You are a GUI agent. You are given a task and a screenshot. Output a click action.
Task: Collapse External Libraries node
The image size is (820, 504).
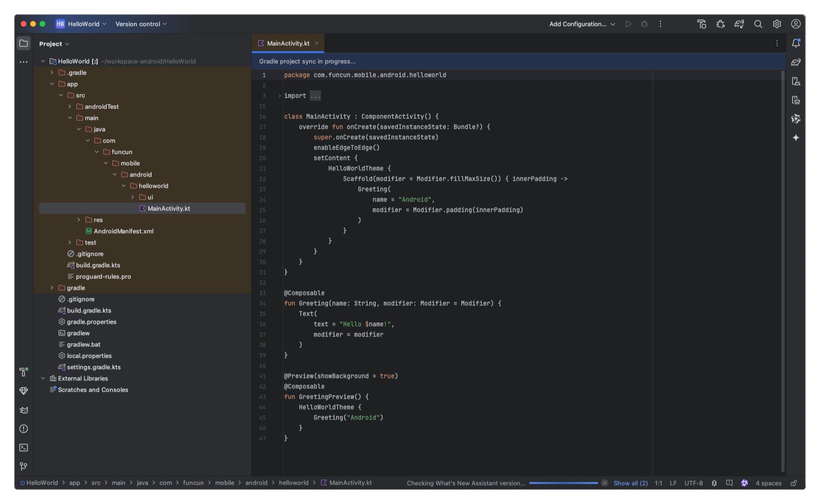click(x=43, y=378)
